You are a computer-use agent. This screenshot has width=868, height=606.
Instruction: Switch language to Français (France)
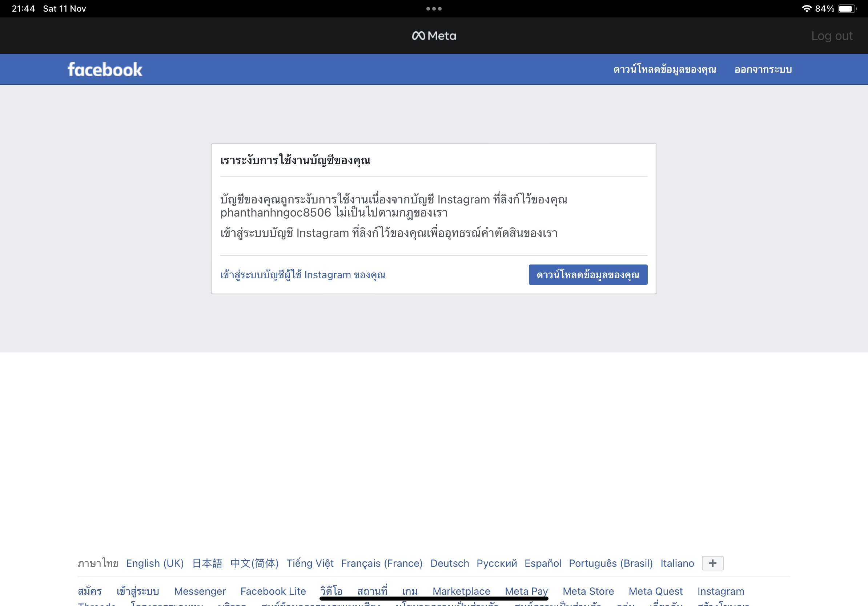[x=382, y=563]
